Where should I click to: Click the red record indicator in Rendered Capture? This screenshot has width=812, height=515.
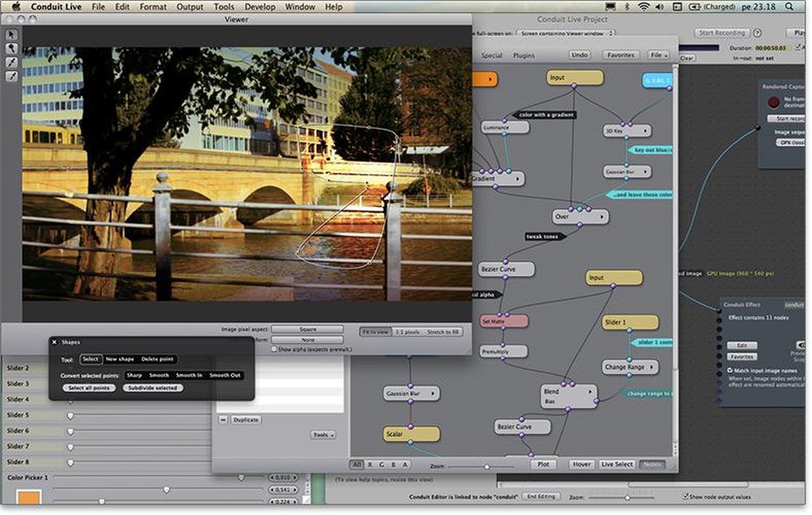tap(774, 102)
